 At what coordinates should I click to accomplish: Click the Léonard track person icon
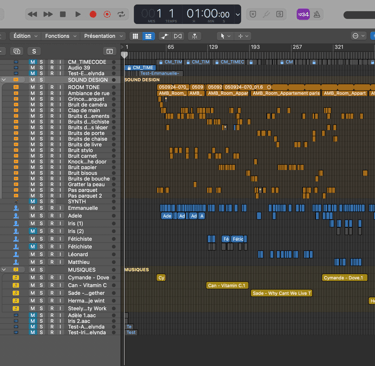tap(16, 254)
